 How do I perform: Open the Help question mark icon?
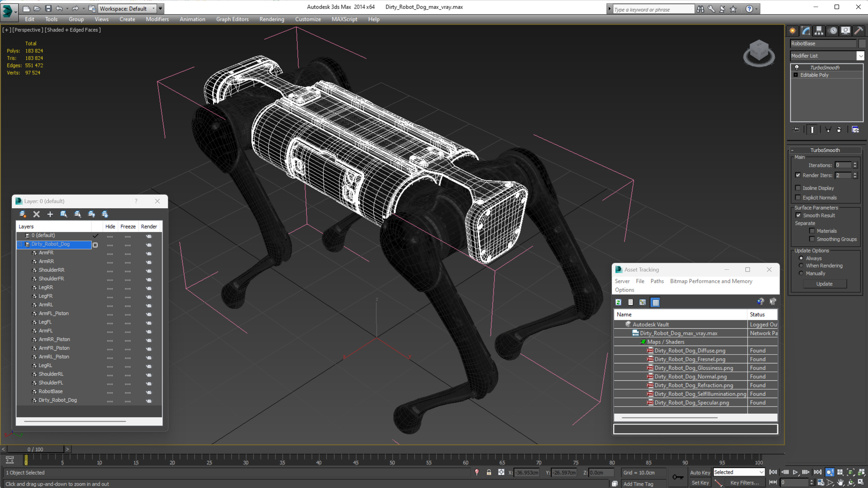coord(749,9)
